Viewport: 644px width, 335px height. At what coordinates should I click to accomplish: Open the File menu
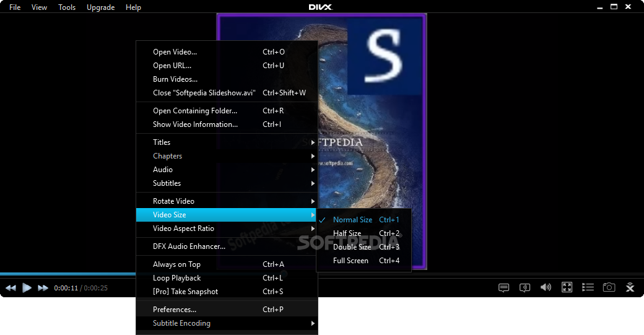(15, 7)
